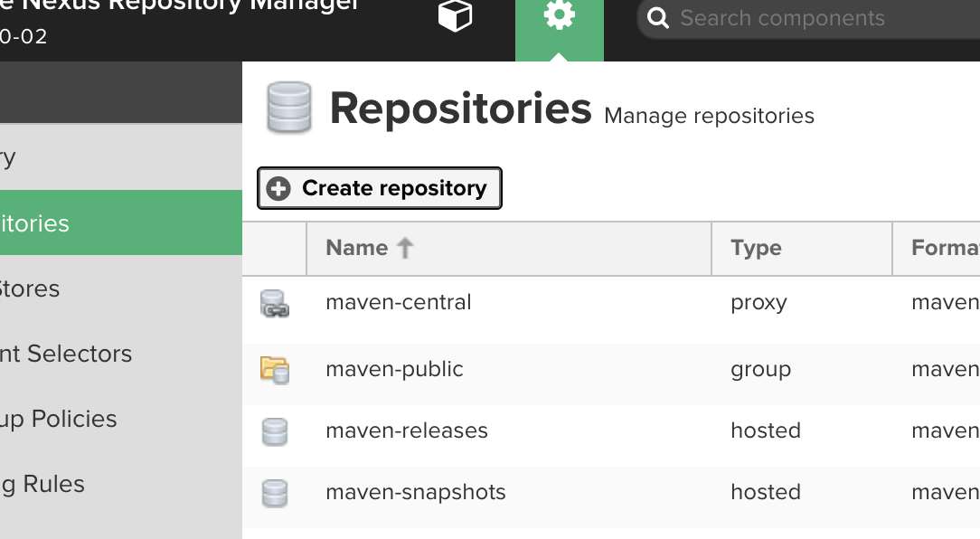Viewport: 980px width, 539px height.
Task: Open the Blob Stores sidebar item
Action: point(120,288)
